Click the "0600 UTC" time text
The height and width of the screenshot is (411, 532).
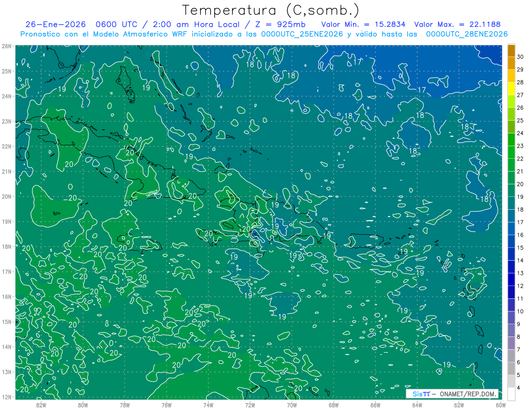(120, 24)
